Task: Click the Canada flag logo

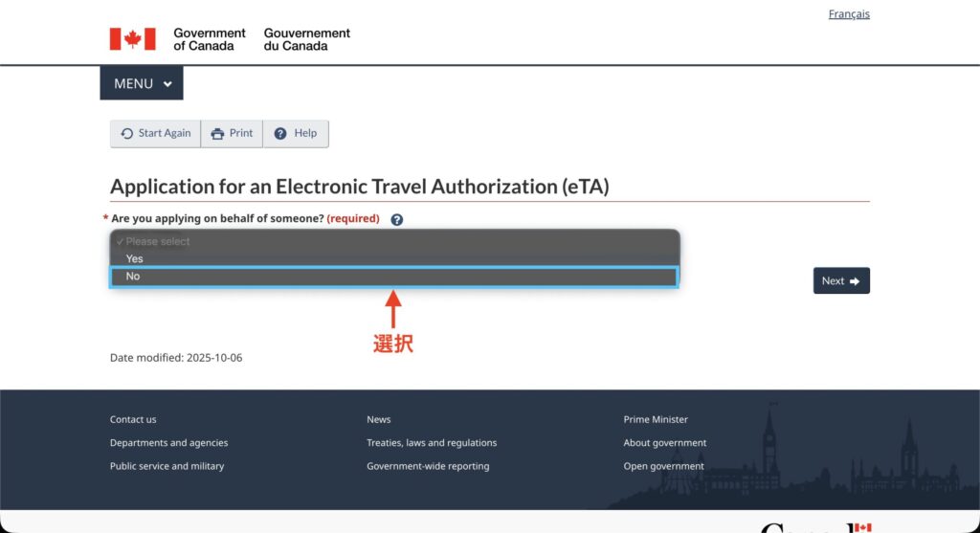Action: pyautogui.click(x=132, y=39)
